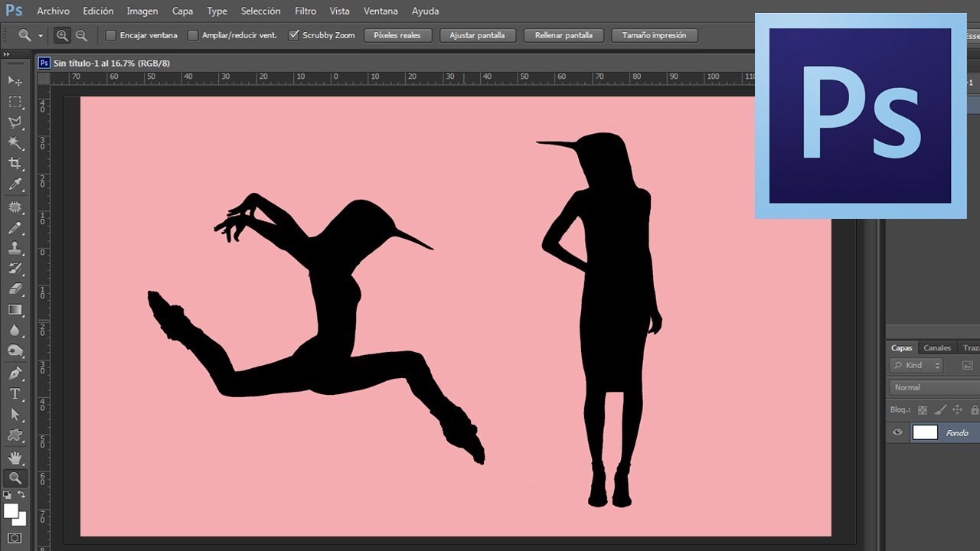
Task: Lock layer position with move lock icon
Action: coord(958,410)
